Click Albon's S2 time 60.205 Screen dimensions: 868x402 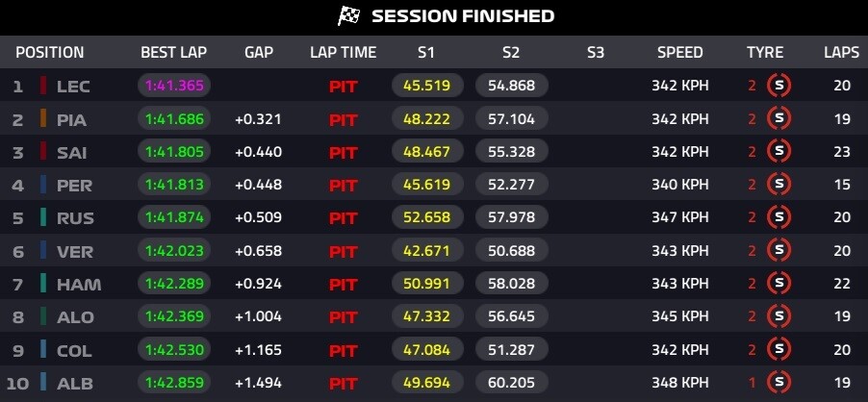pos(511,383)
